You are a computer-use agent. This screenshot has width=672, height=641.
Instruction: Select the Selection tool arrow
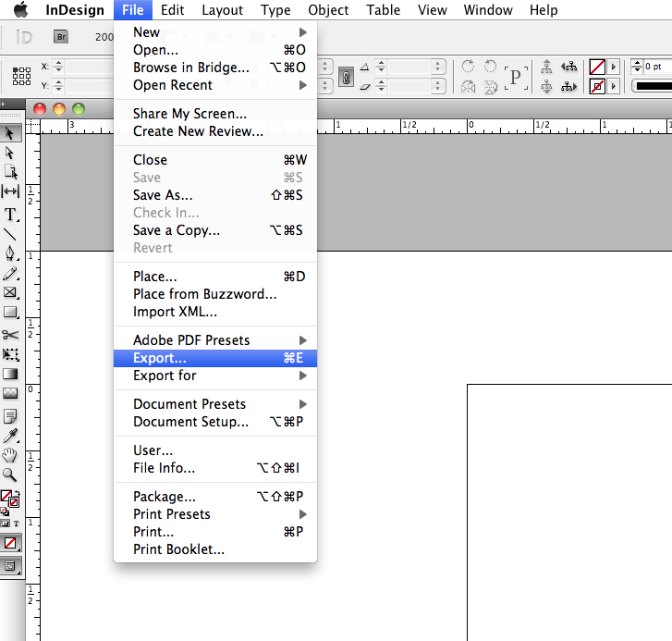(x=10, y=133)
